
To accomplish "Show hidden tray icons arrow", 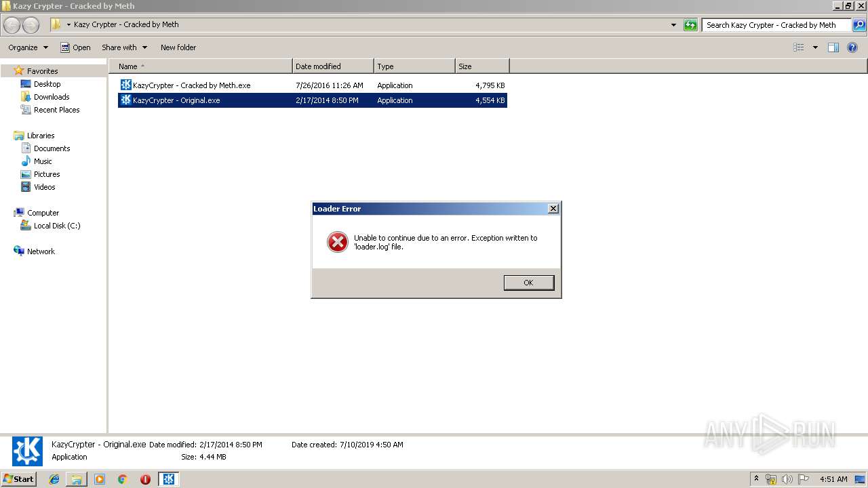I will click(x=757, y=479).
